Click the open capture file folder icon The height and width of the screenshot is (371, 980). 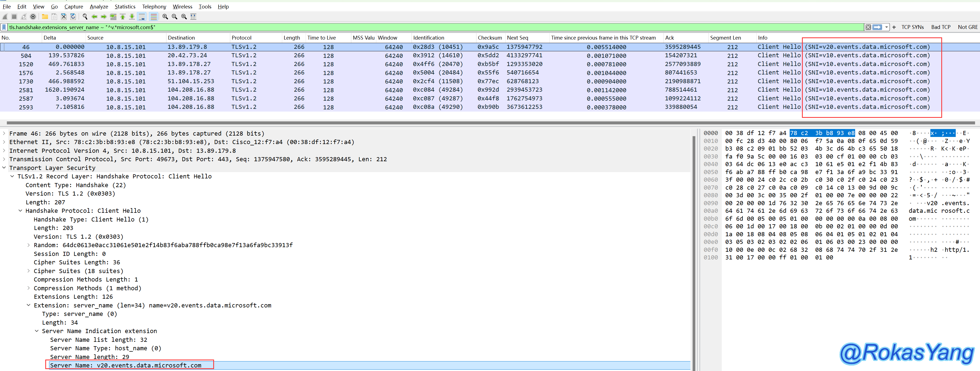44,16
